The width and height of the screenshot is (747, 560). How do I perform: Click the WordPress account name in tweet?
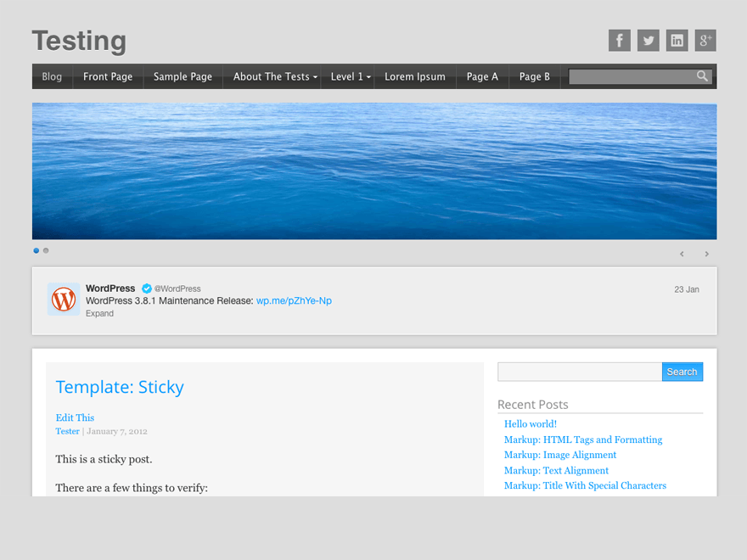click(110, 288)
